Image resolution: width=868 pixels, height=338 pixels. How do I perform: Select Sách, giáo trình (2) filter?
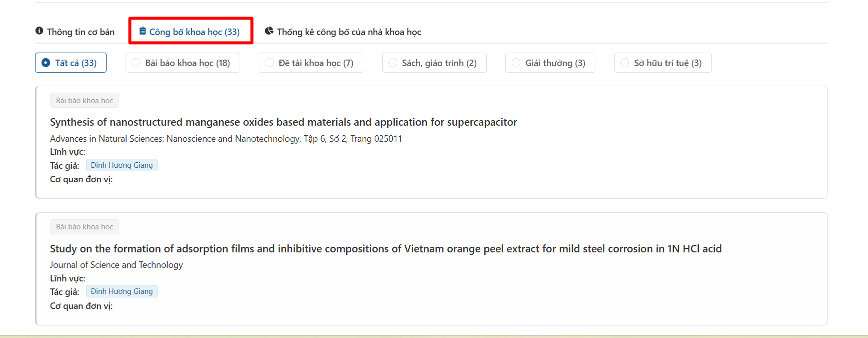(x=393, y=63)
